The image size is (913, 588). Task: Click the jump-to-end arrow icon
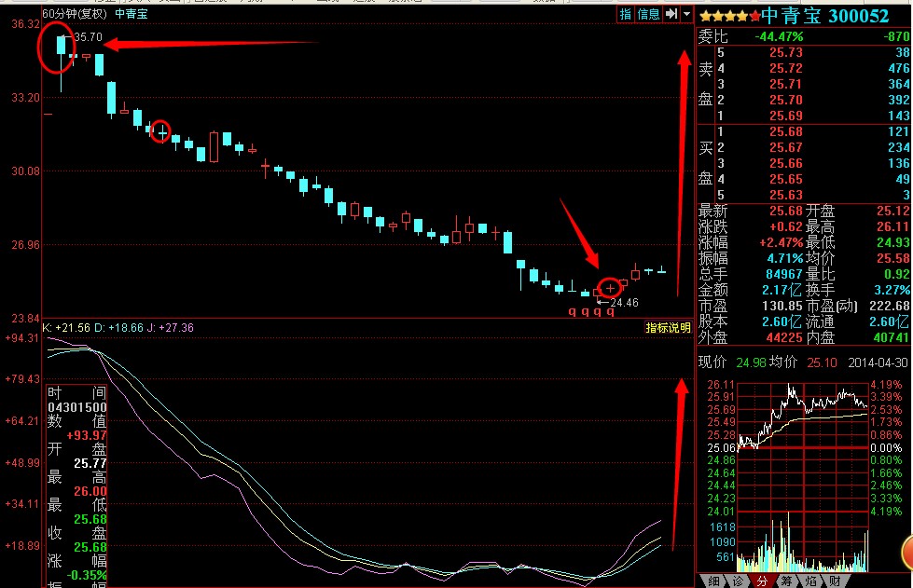click(671, 14)
